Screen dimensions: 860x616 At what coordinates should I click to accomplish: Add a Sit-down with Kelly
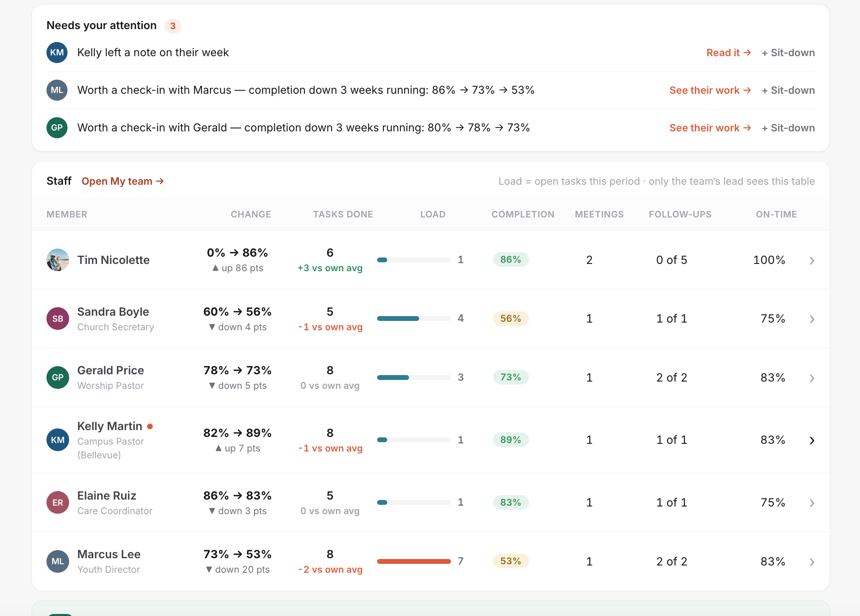coord(788,53)
